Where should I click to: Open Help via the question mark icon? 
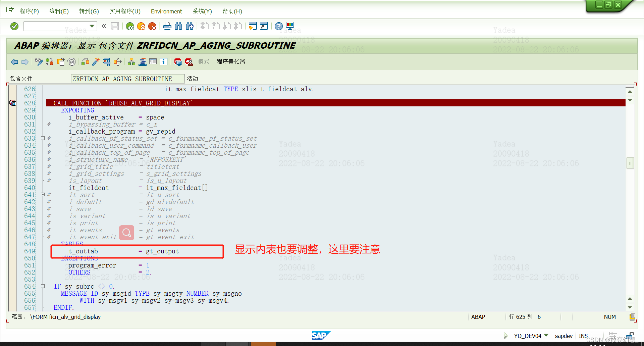(x=279, y=26)
